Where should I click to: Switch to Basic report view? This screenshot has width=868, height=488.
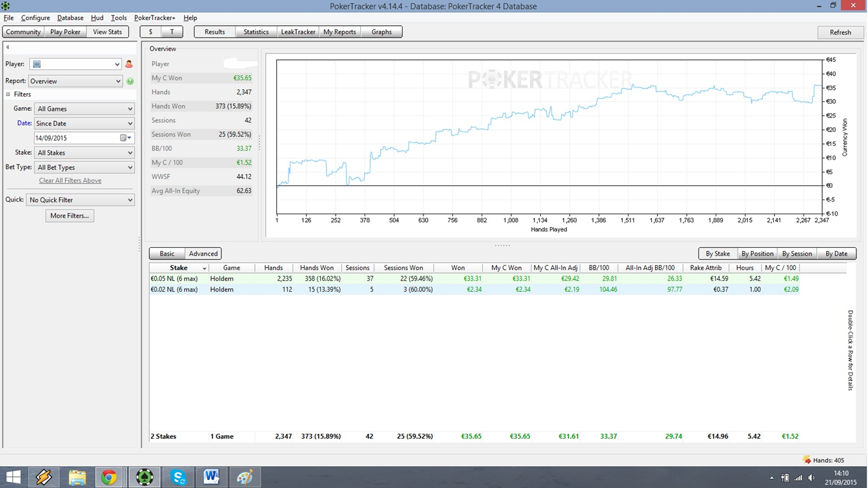[x=167, y=254]
